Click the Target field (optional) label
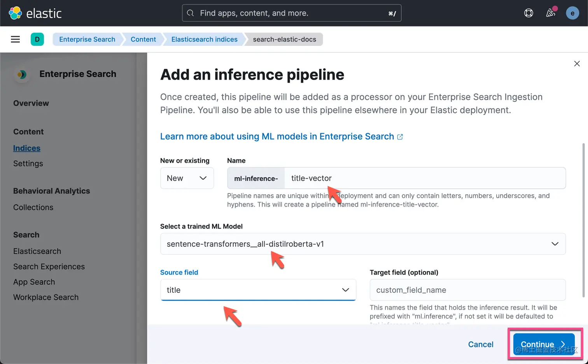588x364 pixels. tap(404, 272)
